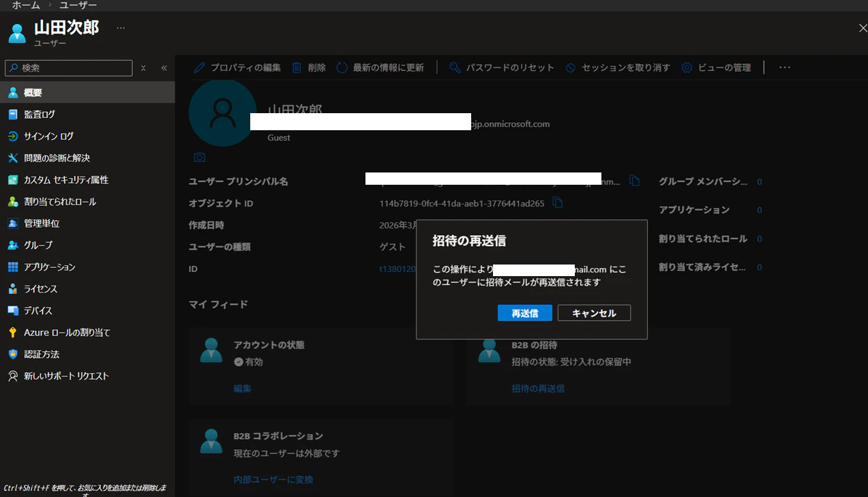Click the マイ フィード heading

point(218,304)
